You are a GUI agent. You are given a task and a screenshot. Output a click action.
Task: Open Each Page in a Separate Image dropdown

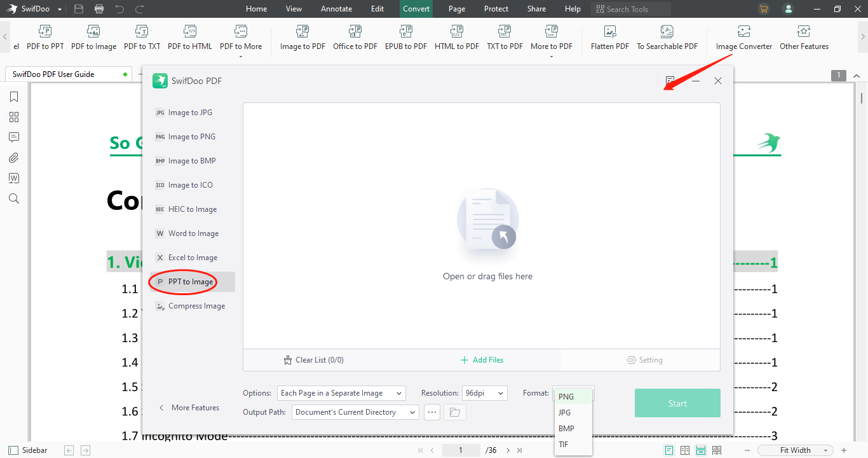click(x=341, y=393)
